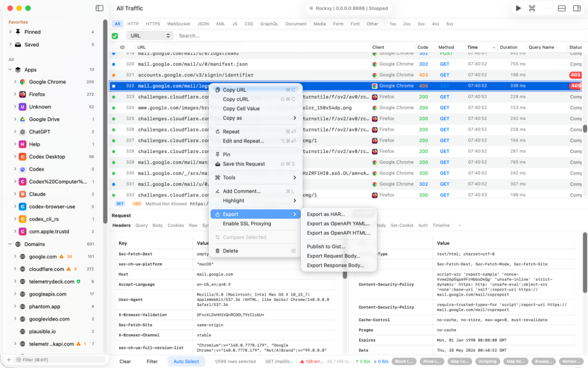Collapse the Apps tree section
The image size is (588, 368).
coord(10,70)
